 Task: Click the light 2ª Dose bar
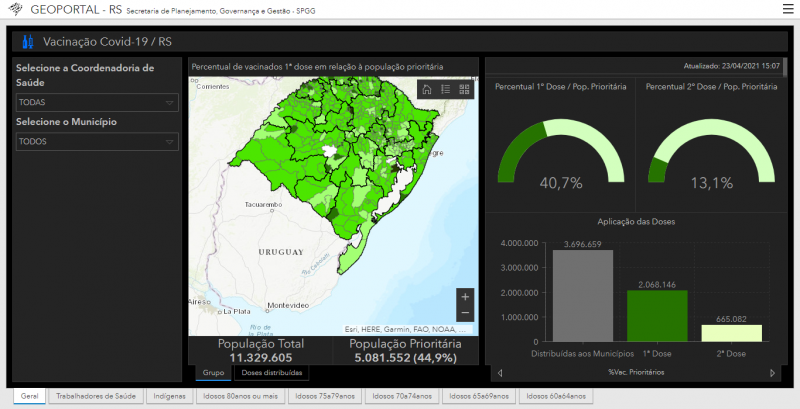click(x=732, y=333)
